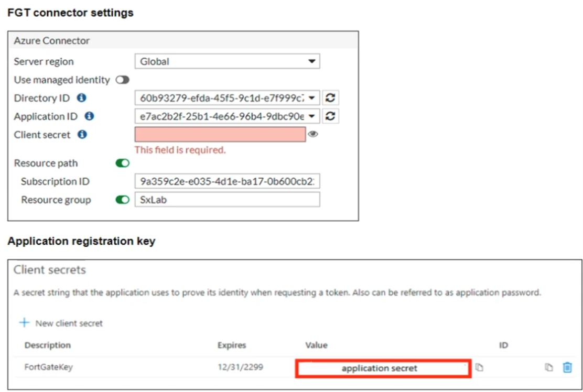583x392 pixels.
Task: Refresh the Directory ID list
Action: [x=330, y=98]
